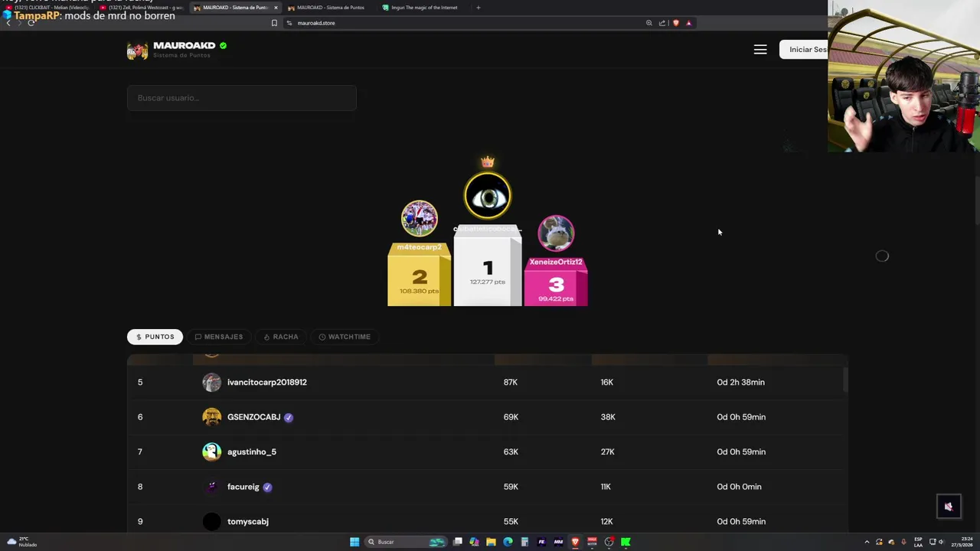Click the username ivancitocarp2018912
Image resolution: width=980 pixels, height=551 pixels.
click(266, 382)
